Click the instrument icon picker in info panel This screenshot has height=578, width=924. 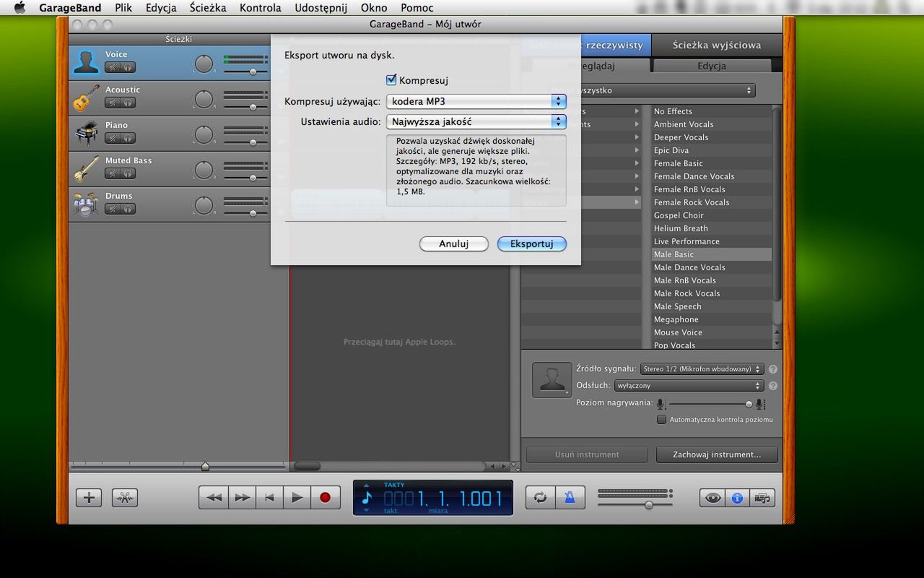[552, 380]
